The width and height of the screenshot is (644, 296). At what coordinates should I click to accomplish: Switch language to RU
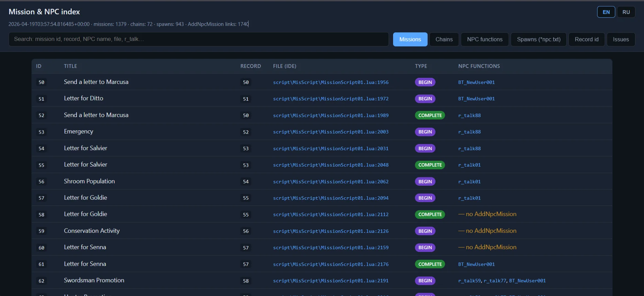coord(626,12)
